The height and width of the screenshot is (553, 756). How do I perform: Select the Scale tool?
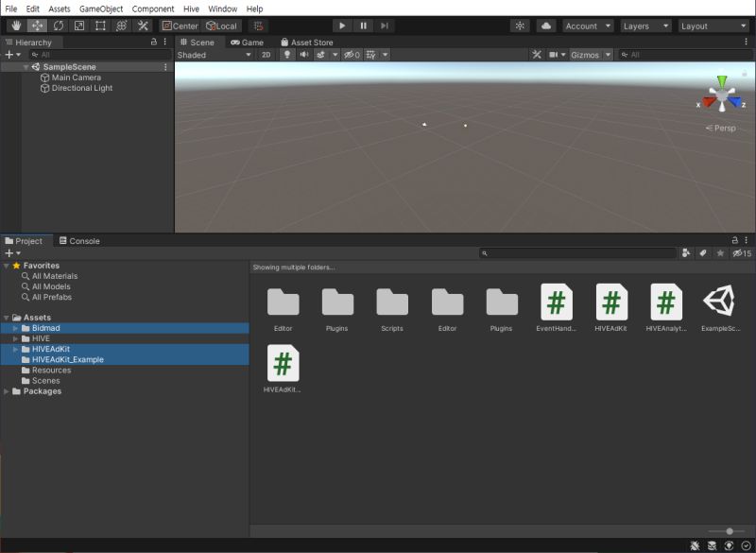tap(79, 26)
